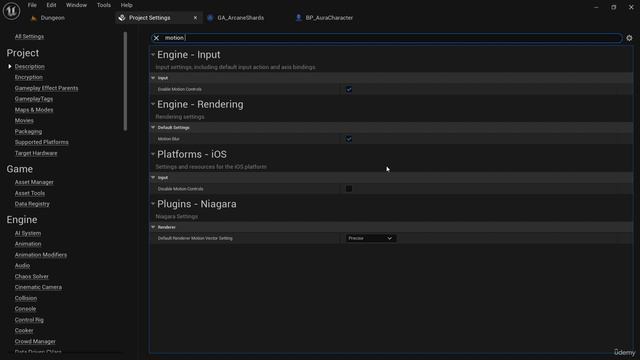Toggle the Enable Motion Controls checkbox

point(349,89)
